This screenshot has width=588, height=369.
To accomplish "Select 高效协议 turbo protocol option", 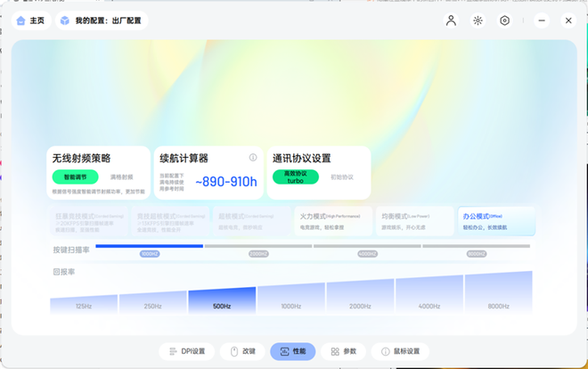I will (x=295, y=177).
